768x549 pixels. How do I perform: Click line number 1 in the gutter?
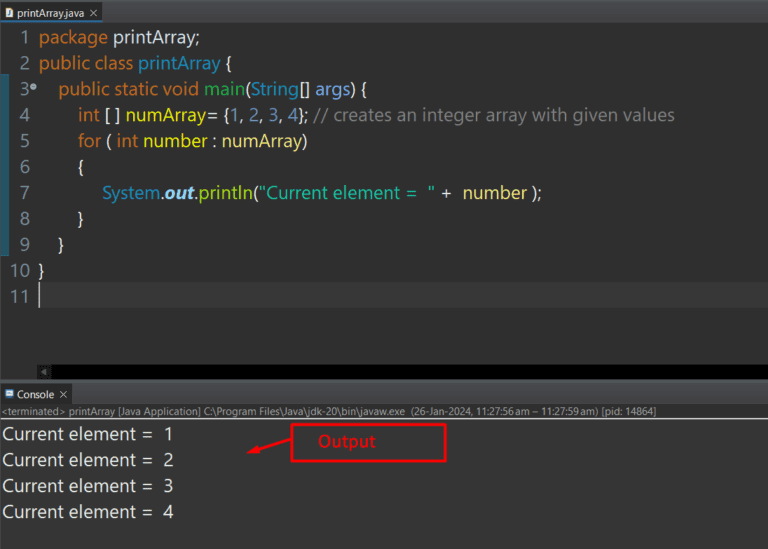tap(24, 38)
